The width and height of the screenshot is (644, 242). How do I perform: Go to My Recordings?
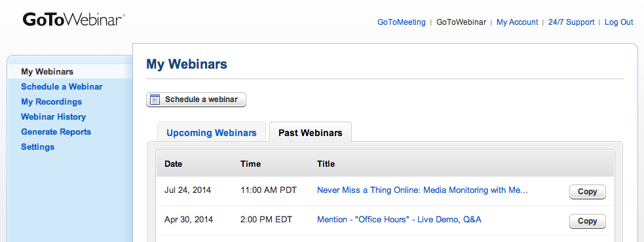[51, 102]
